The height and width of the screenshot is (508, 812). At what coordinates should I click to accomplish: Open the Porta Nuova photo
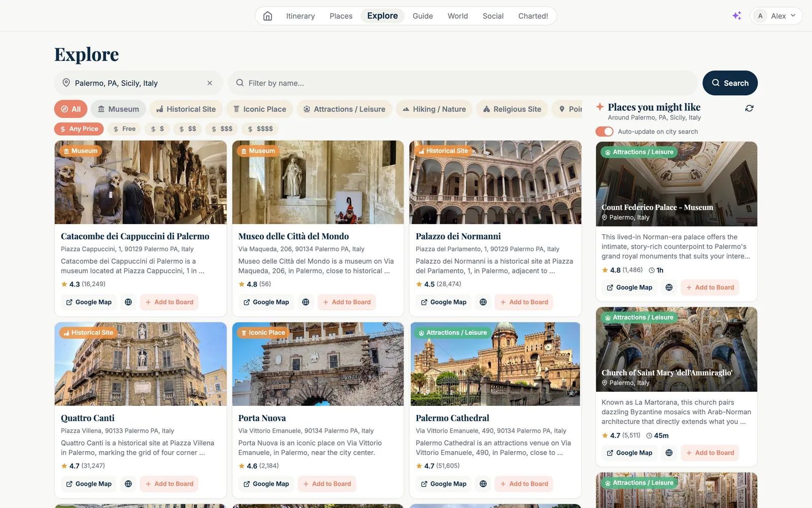point(318,364)
